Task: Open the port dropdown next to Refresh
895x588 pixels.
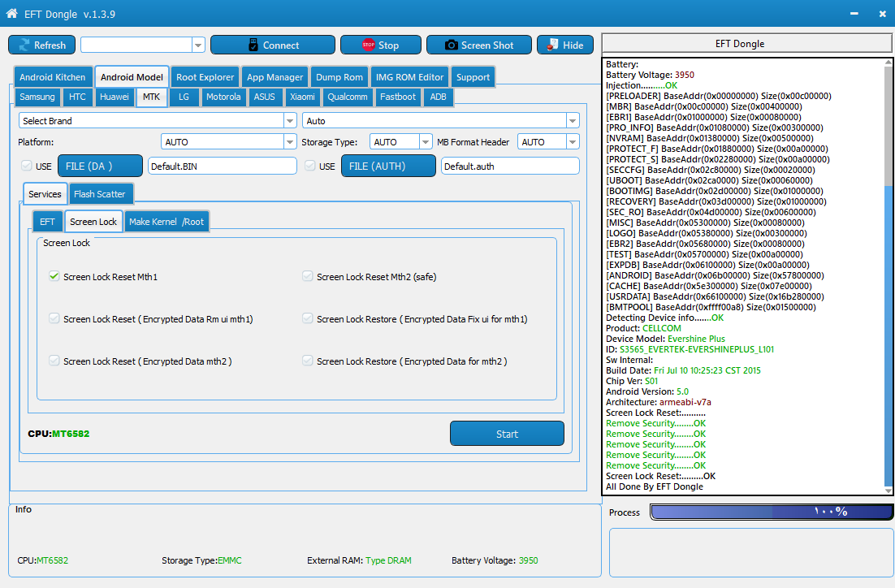Action: [198, 45]
